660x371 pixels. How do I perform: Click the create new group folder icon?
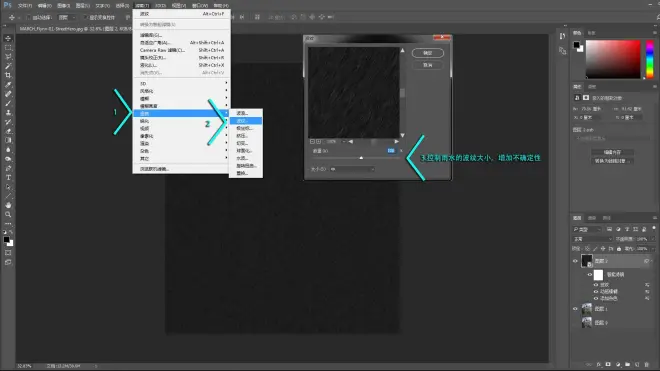tap(627, 364)
